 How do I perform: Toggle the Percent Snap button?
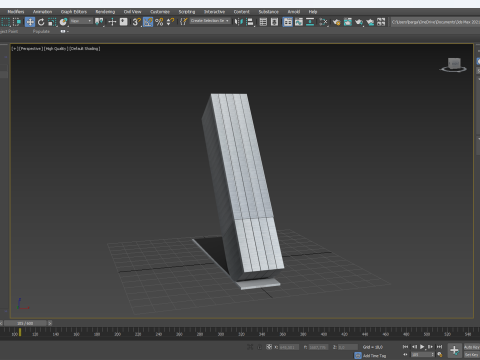[x=159, y=22]
